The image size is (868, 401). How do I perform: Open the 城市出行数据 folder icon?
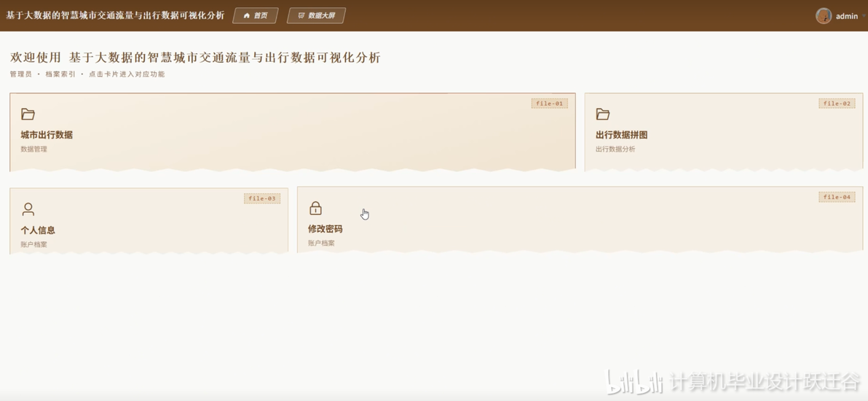coord(28,114)
